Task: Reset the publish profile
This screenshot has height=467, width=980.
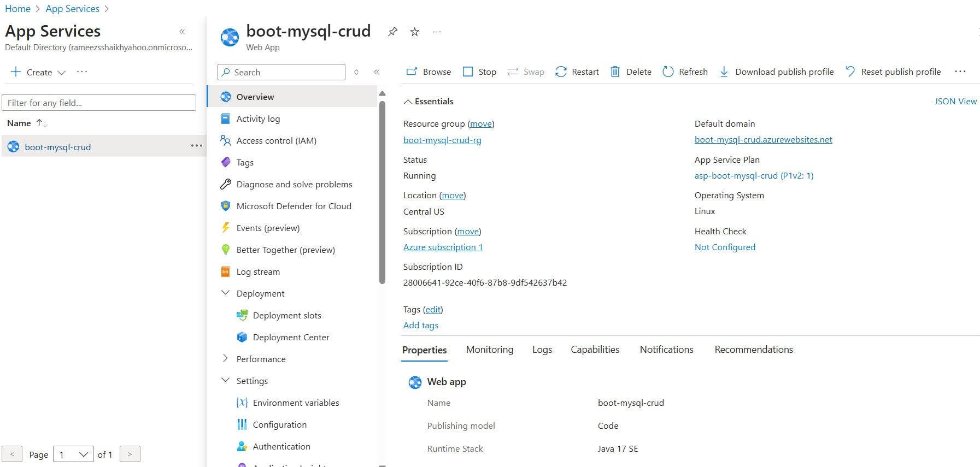Action: point(893,72)
